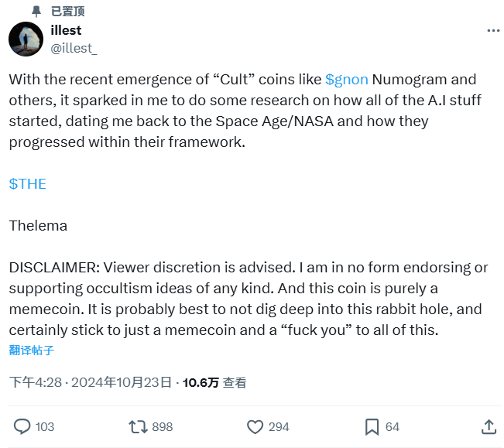Translate the post via 翻译帖子
The height and width of the screenshot is (448, 504).
32,350
